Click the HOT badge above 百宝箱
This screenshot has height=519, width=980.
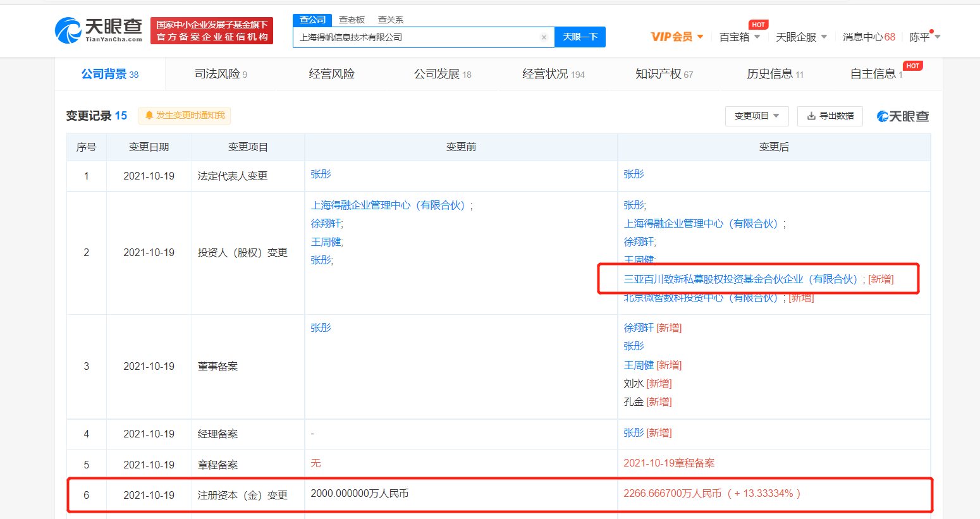pyautogui.click(x=758, y=25)
